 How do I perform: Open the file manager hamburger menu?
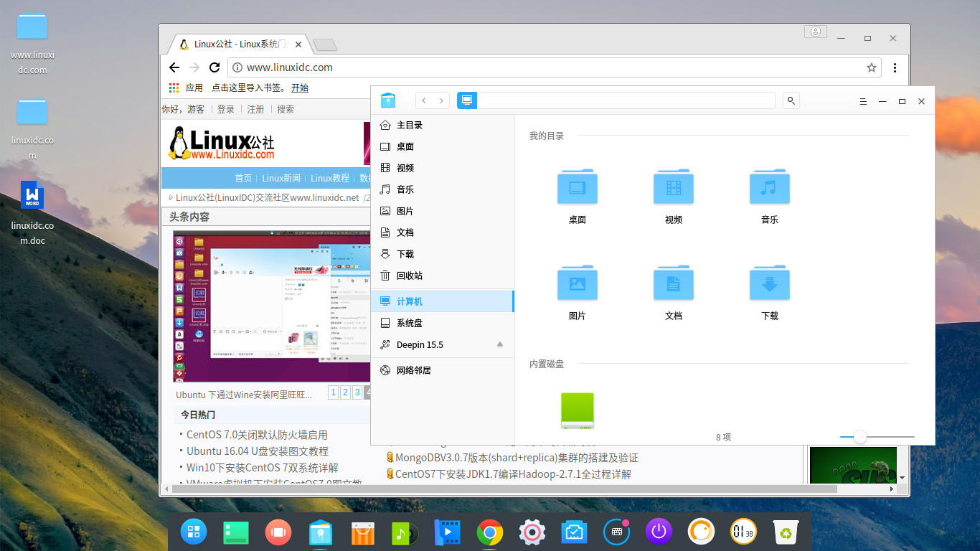pos(863,102)
